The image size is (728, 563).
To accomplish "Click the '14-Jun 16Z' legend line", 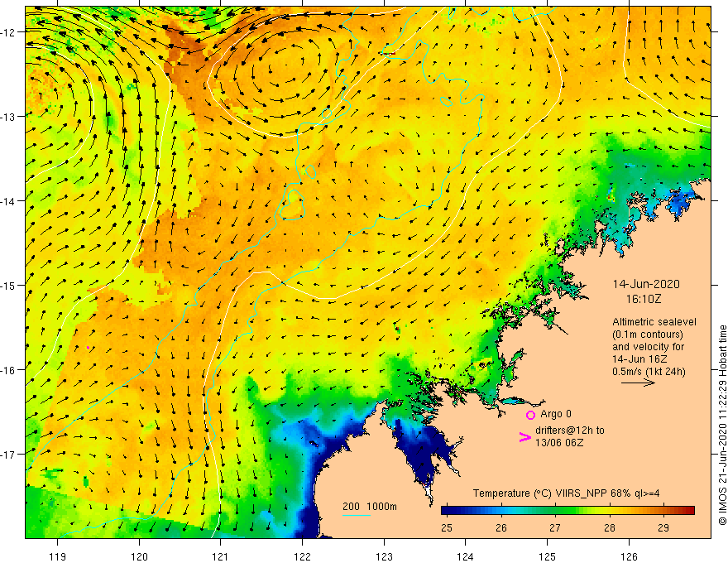I will pos(639,359).
